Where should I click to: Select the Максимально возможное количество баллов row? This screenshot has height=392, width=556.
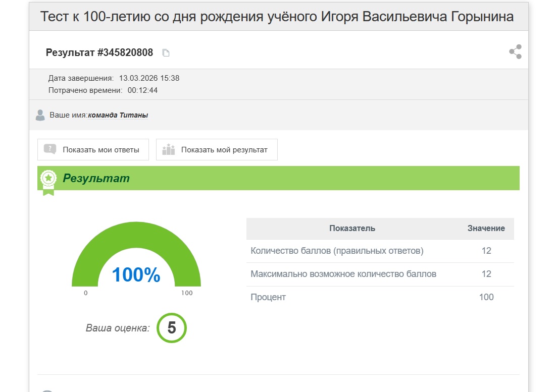[343, 274]
